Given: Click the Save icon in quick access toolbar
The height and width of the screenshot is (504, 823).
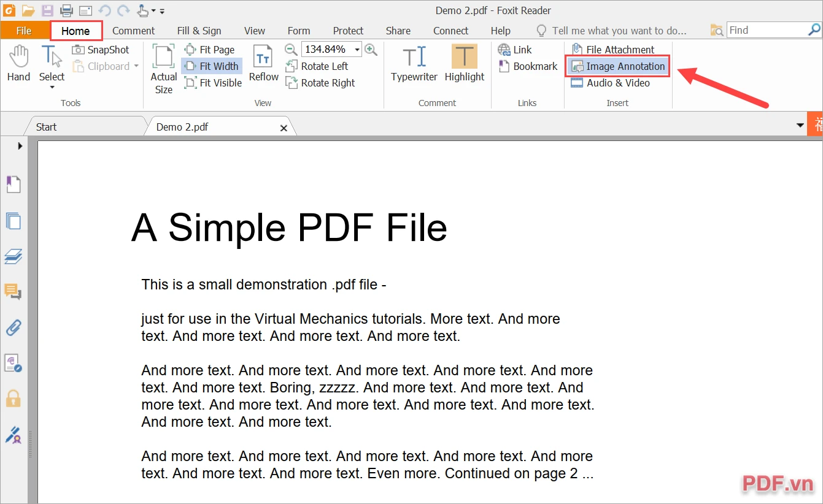Looking at the screenshot, I should (48, 10).
